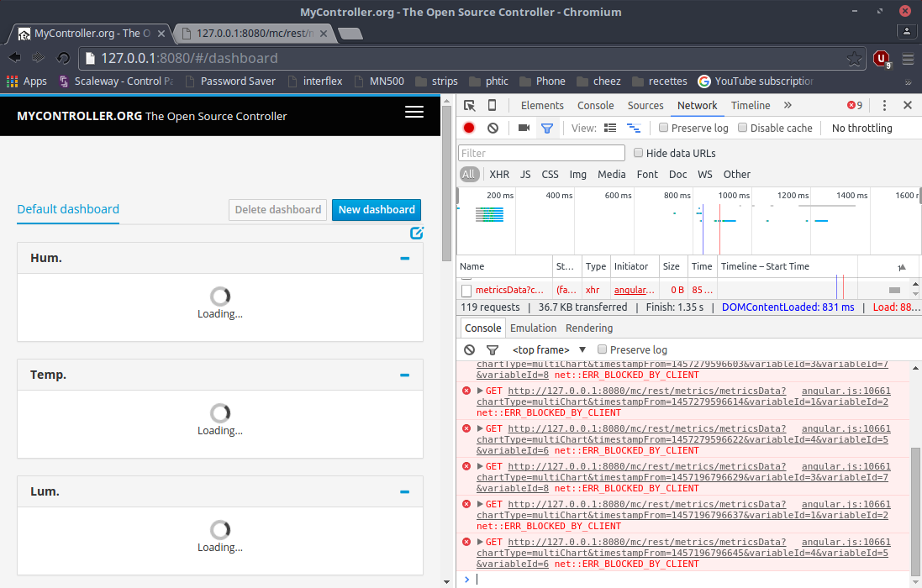Toggle network screenshot capture camera icon
This screenshot has height=588, width=922.
pyautogui.click(x=524, y=128)
